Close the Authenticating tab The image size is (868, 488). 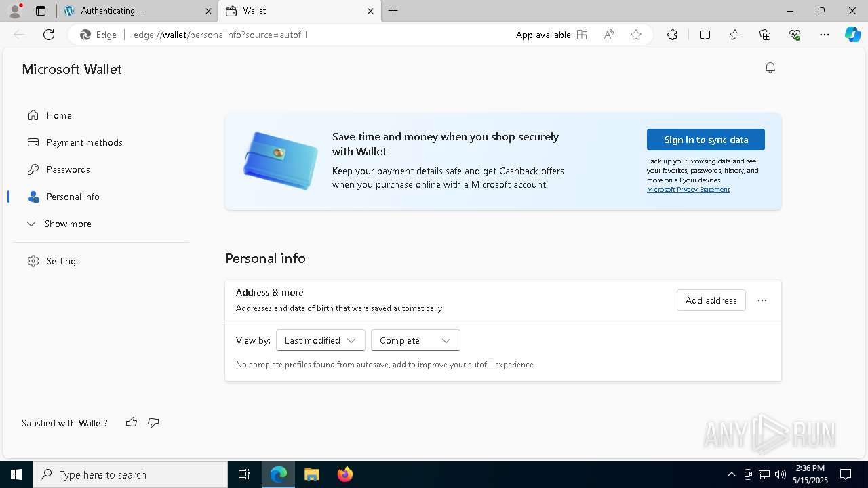click(208, 11)
